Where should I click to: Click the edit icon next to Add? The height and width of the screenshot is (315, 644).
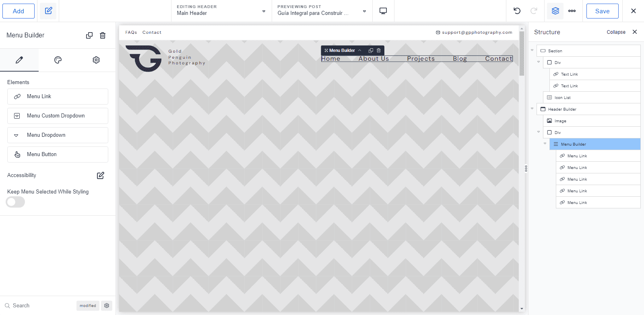coord(48,11)
